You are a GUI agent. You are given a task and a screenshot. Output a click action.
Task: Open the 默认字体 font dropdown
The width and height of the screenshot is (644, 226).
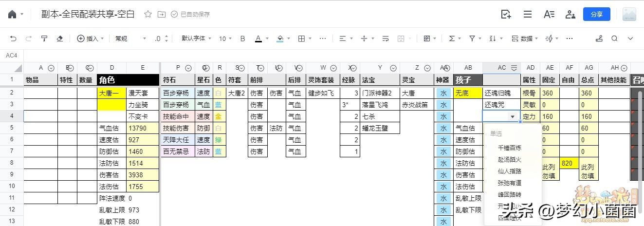click(196, 38)
